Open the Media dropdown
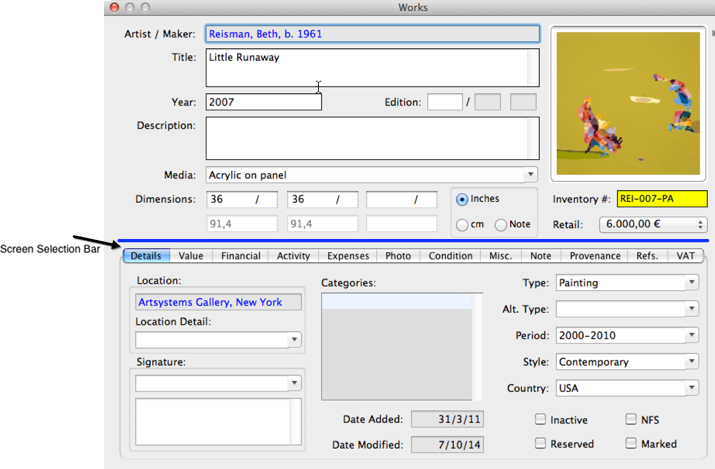 pos(530,175)
